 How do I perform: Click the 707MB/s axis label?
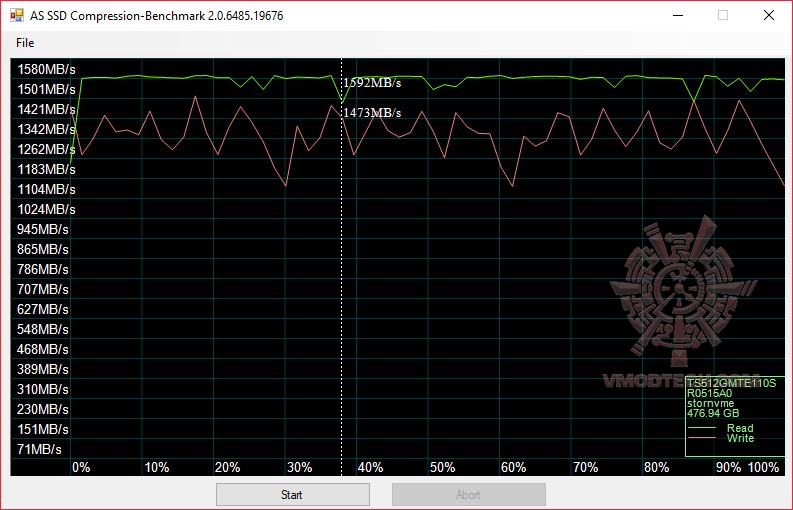(x=42, y=289)
